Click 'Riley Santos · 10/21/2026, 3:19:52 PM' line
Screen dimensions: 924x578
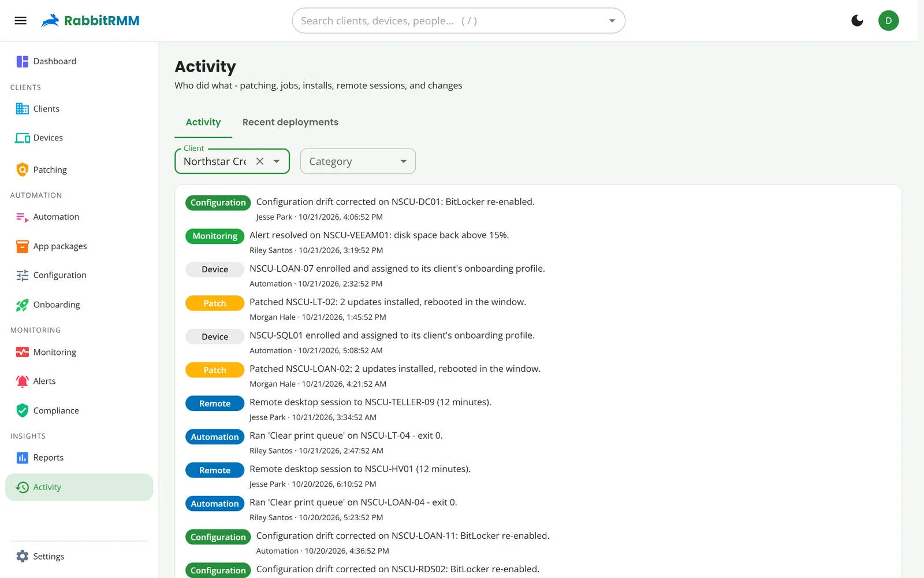point(316,251)
